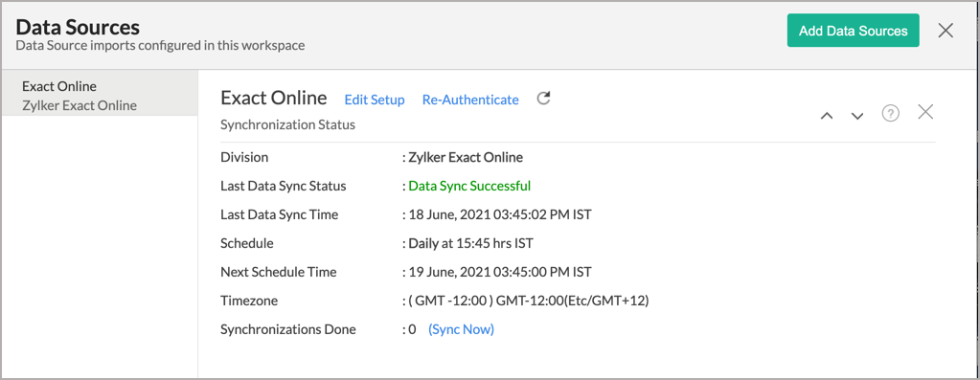
Task: Click the refresh icon beside Re-Authenticate
Action: point(544,99)
